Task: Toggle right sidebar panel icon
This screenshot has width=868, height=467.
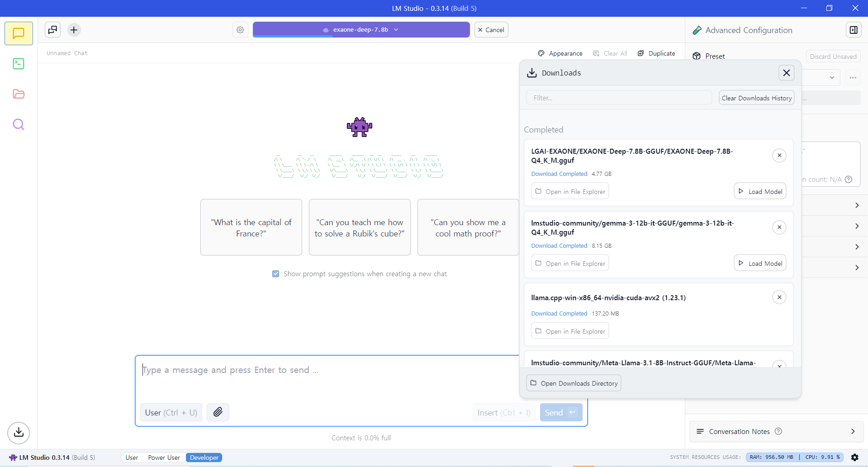Action: [854, 30]
